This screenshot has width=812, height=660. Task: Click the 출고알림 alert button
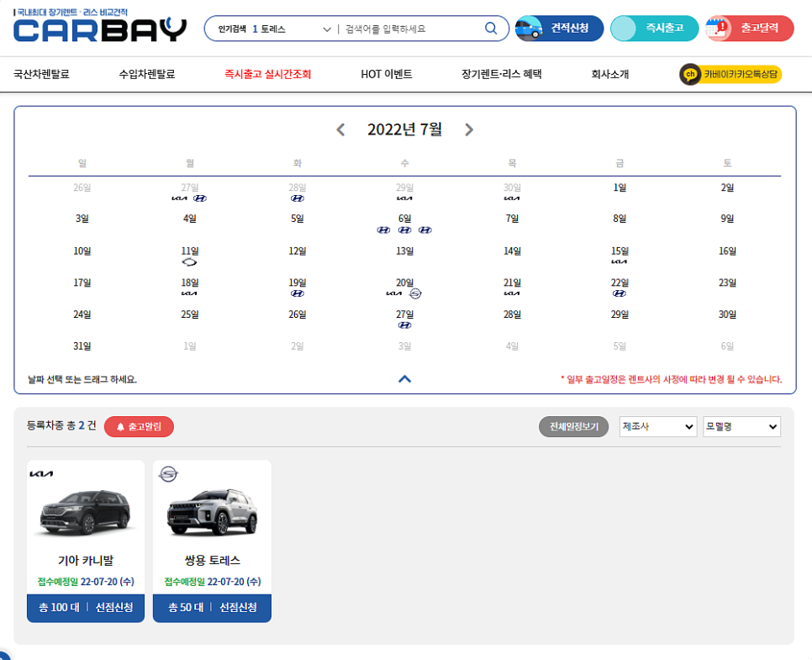pos(139,427)
